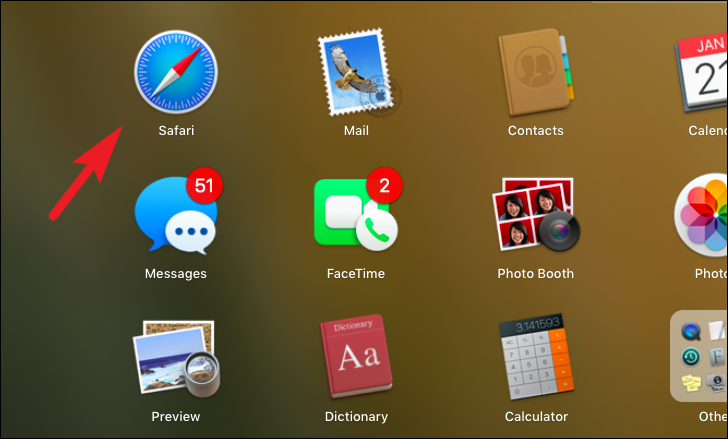Click the FaceTime label text
Screen dimensions: 728x439
(x=356, y=273)
